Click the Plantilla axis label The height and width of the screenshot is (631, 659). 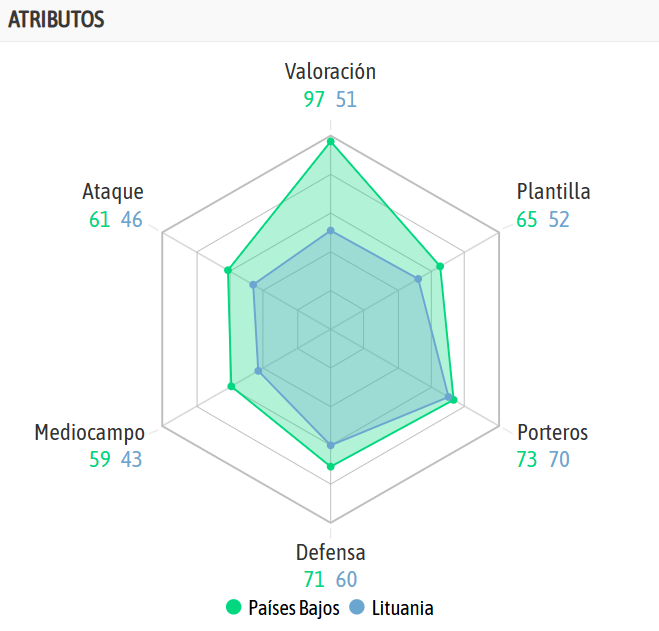pyautogui.click(x=553, y=192)
